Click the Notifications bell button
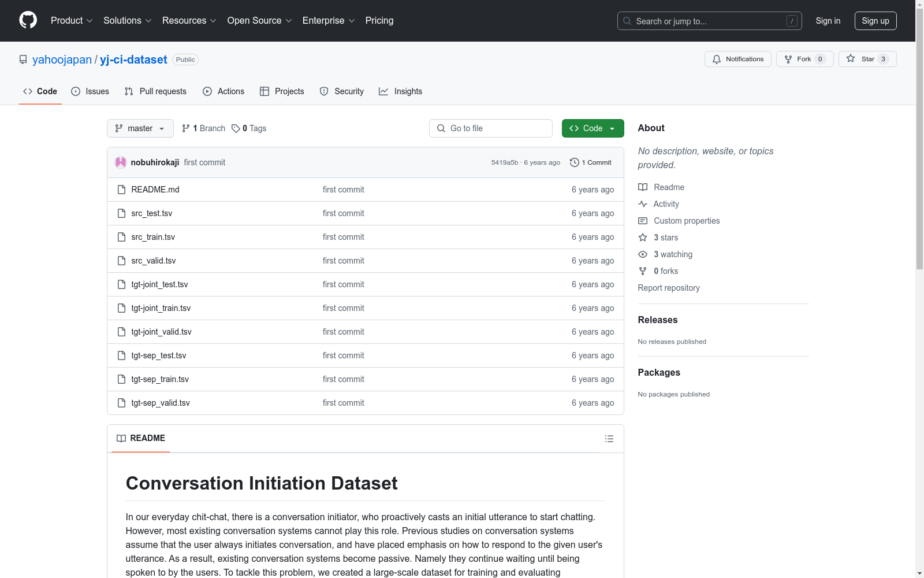This screenshot has height=578, width=924. pyautogui.click(x=737, y=59)
